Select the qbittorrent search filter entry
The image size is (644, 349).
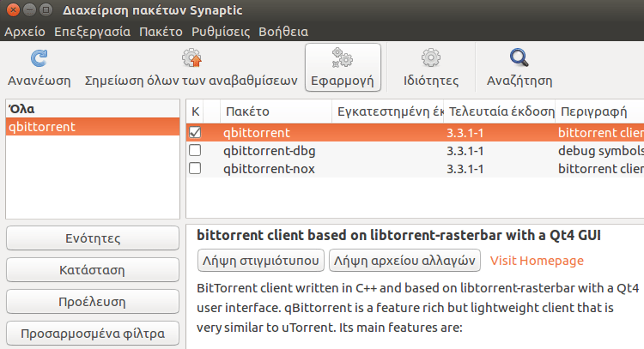[93, 127]
